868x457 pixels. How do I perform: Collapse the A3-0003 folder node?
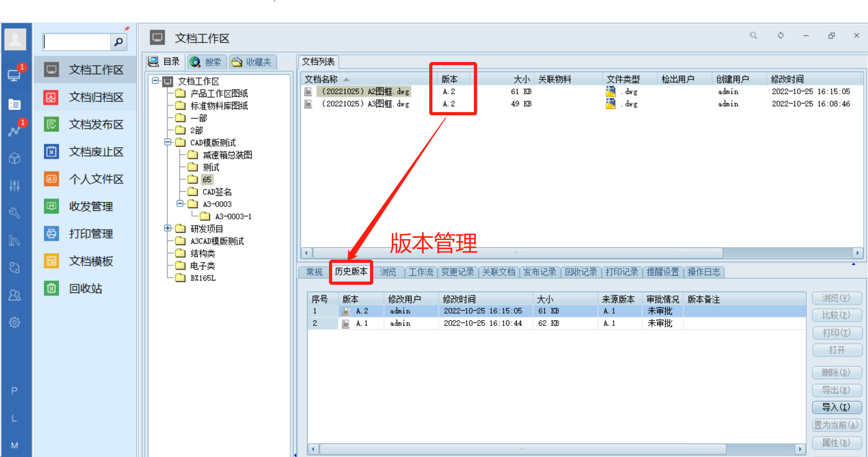click(180, 204)
